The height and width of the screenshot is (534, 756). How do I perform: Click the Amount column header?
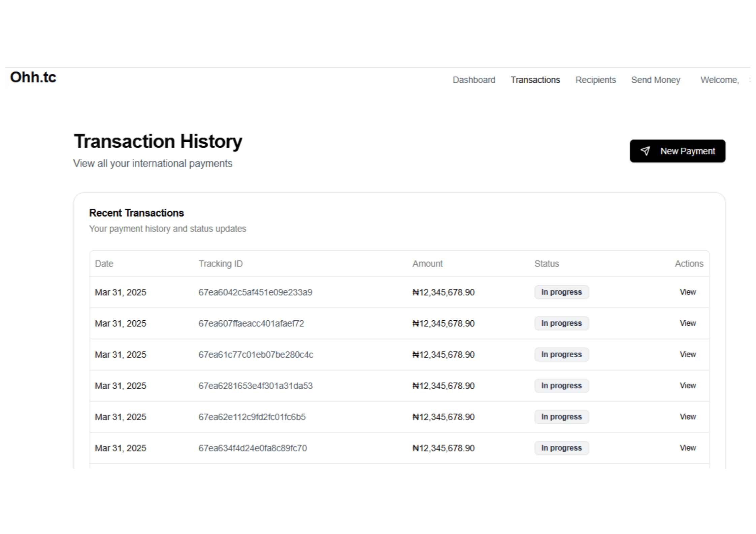pos(427,263)
